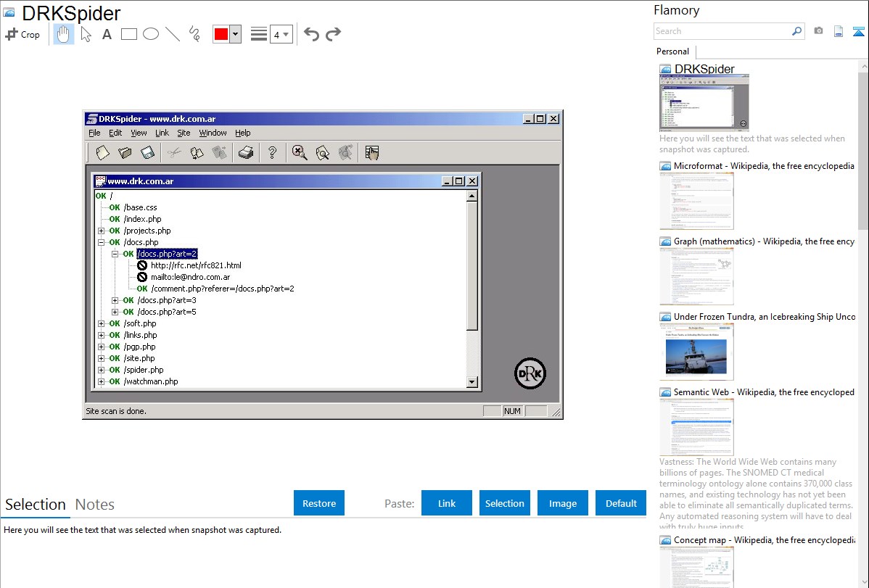Open the Link menu in DRKSpider
The width and height of the screenshot is (869, 588).
click(x=162, y=133)
